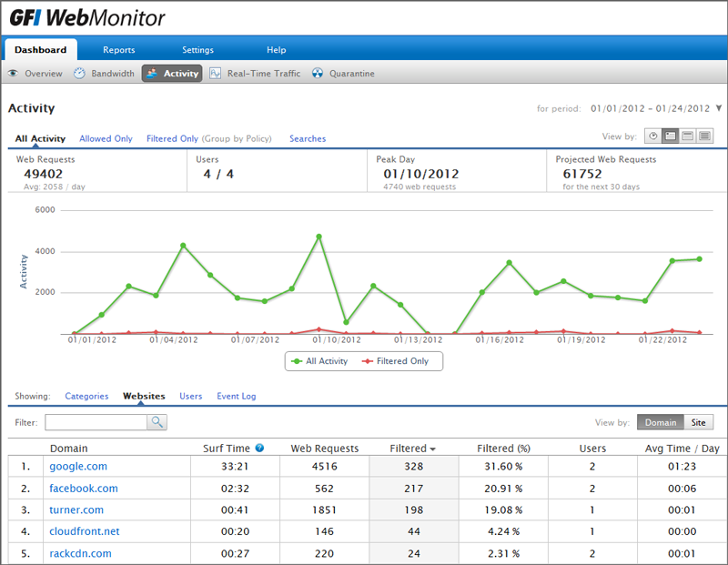Sort by Web Requests column header
The height and width of the screenshot is (565, 728).
[x=325, y=449]
